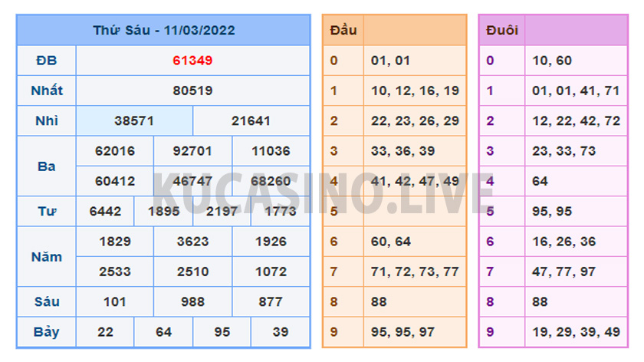Select Đuôi row values 16, 26, 36
The image size is (644, 362).
[x=564, y=242]
